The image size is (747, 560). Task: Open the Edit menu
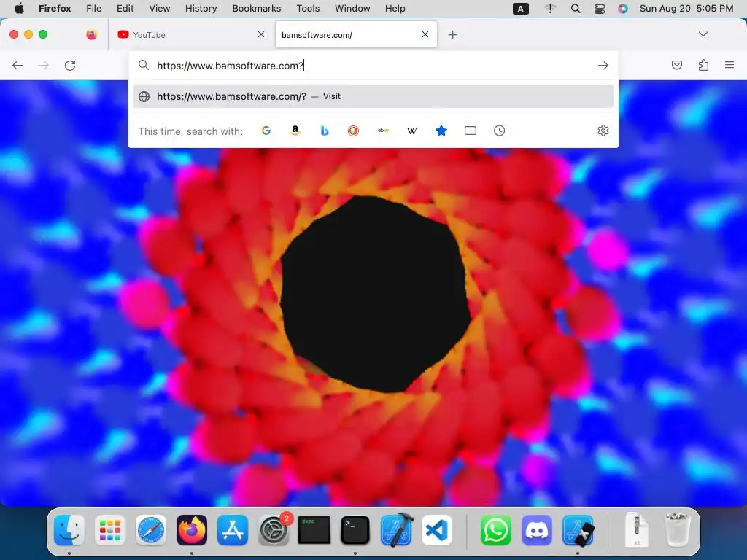point(125,8)
